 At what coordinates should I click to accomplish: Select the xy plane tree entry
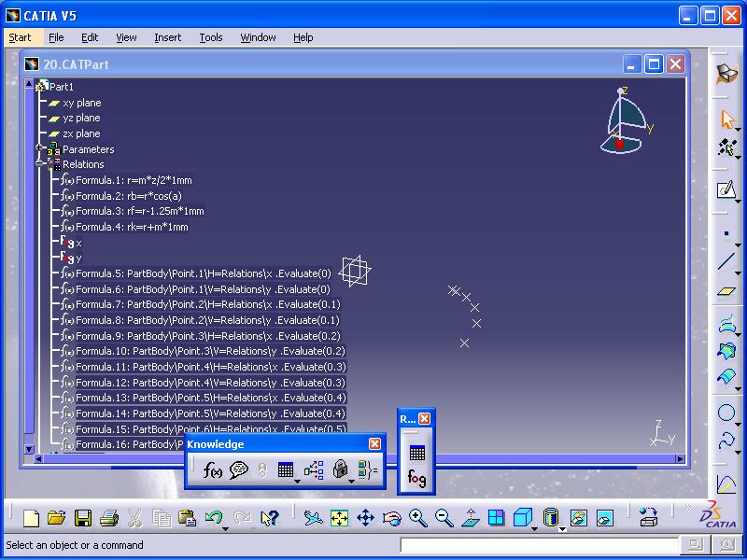point(81,103)
